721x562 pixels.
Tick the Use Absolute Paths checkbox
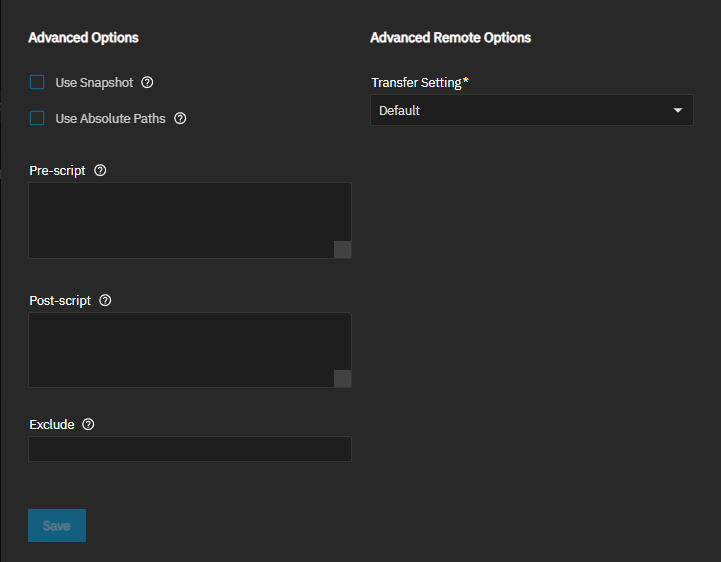pyautogui.click(x=37, y=118)
